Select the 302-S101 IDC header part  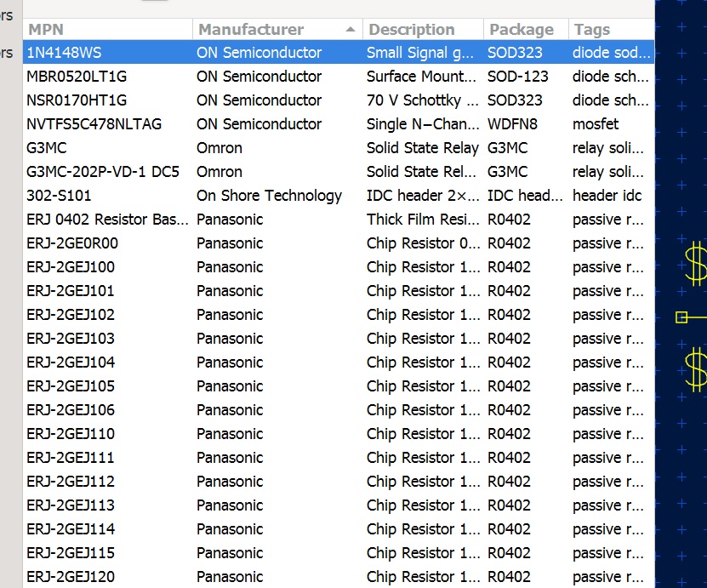click(339, 195)
